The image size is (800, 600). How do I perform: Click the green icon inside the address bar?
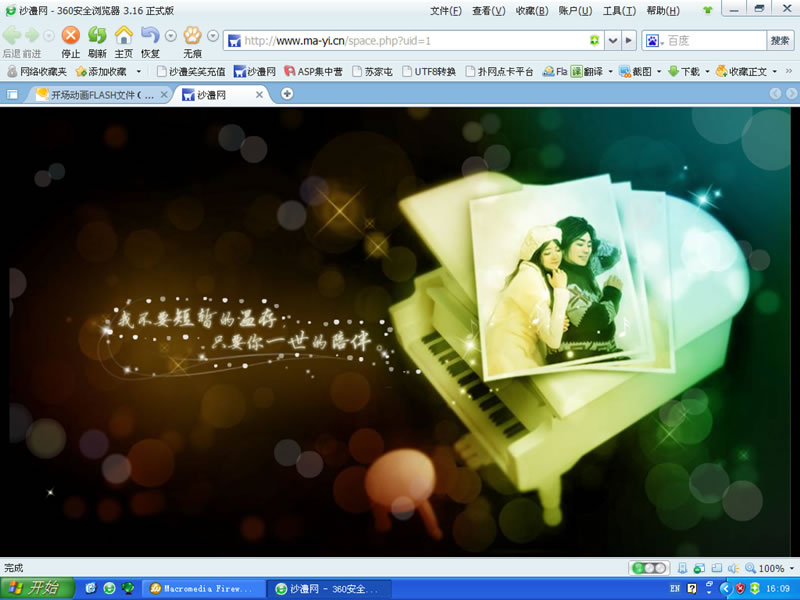(x=594, y=40)
